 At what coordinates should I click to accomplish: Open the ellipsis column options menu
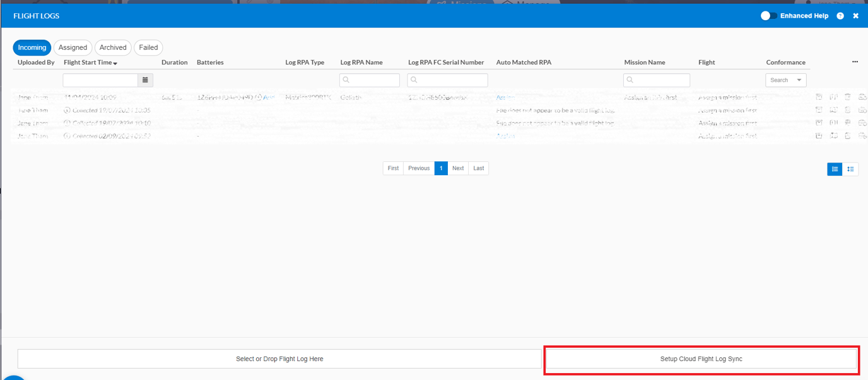pyautogui.click(x=855, y=62)
